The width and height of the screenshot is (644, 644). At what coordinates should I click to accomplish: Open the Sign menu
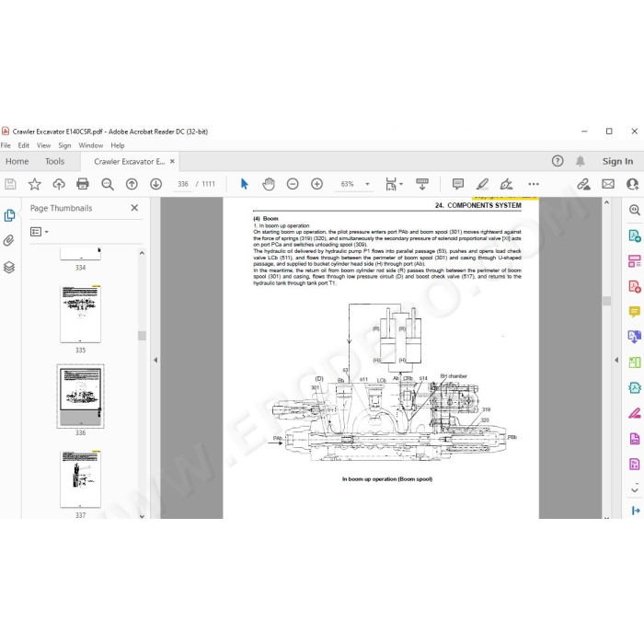coord(64,145)
